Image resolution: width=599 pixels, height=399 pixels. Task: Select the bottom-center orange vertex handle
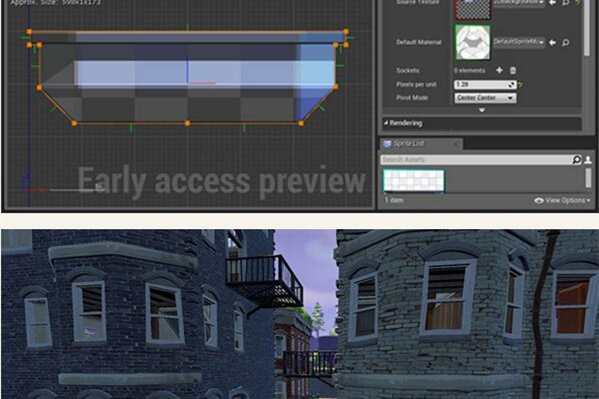pos(187,123)
